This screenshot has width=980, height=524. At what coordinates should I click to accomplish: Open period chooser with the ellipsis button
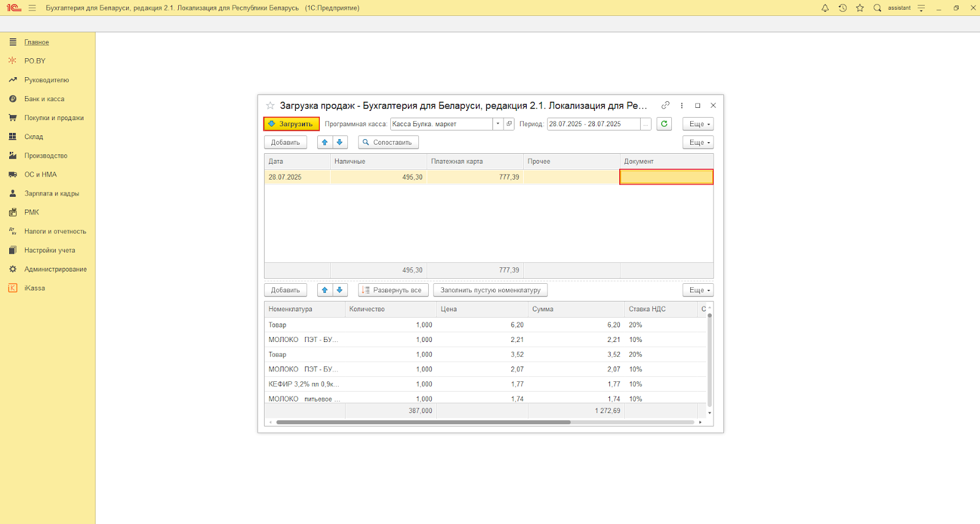[646, 124]
